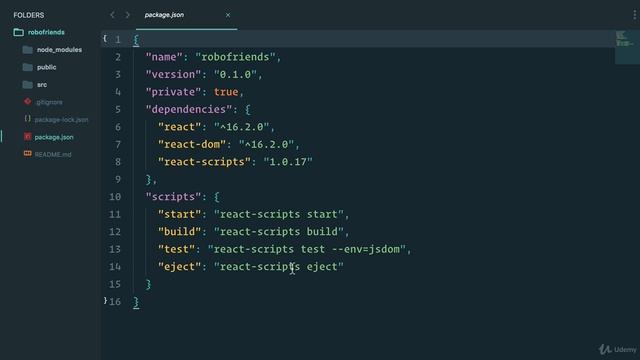Click the fold marker beside line 16

pos(105,301)
